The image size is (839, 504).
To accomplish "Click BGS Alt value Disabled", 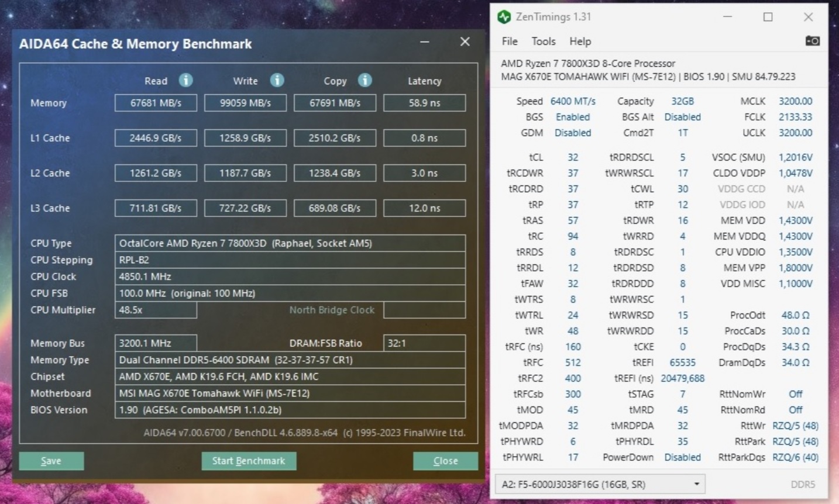I will [x=682, y=117].
